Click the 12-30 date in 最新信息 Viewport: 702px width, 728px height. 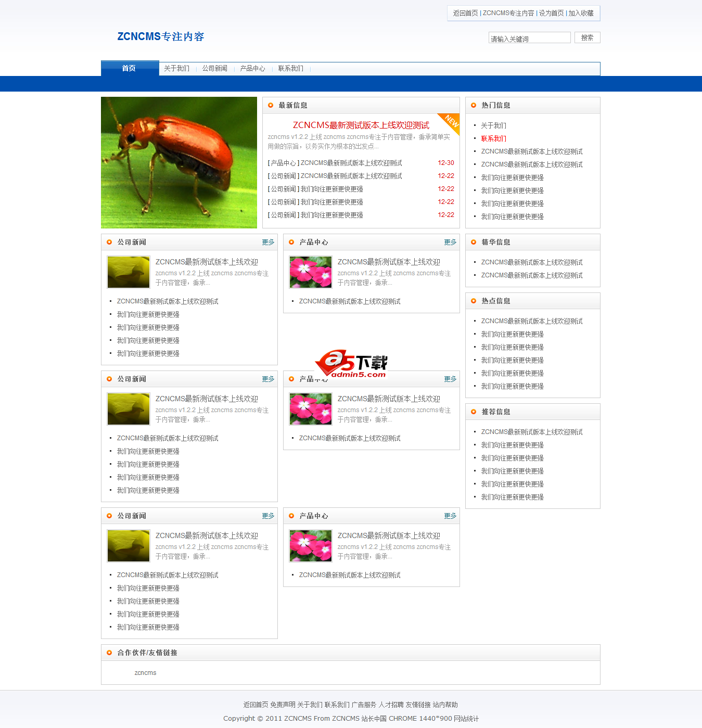446,163
